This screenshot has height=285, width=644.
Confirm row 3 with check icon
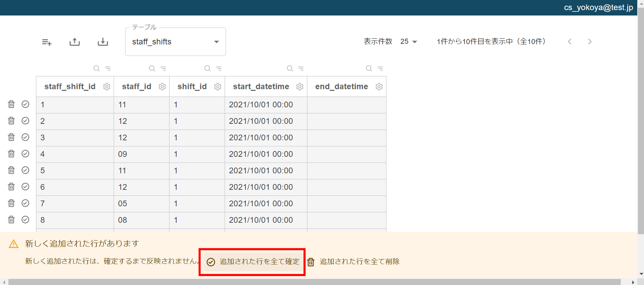25,137
